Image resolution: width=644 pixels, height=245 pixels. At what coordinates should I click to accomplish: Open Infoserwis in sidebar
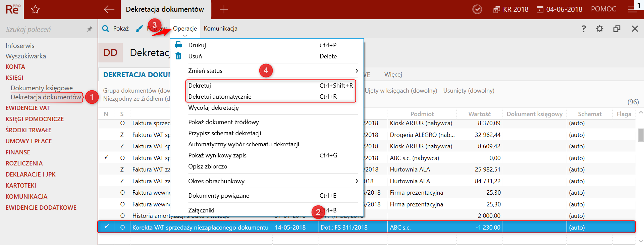coord(20,46)
